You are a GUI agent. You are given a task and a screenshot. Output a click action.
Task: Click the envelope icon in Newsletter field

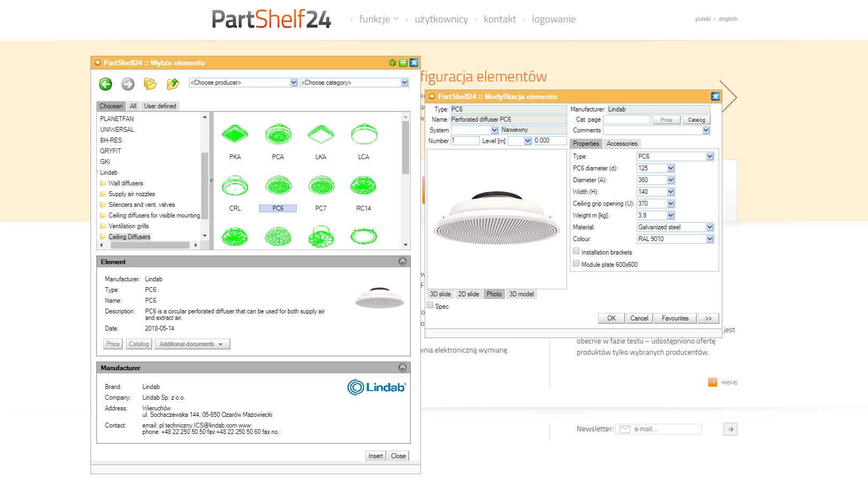coord(625,429)
